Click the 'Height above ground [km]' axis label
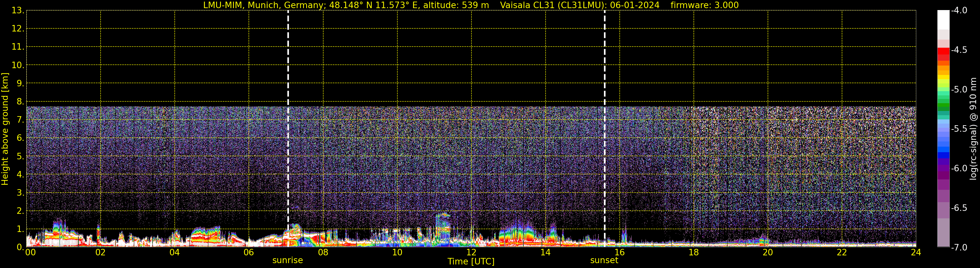 pos(5,129)
